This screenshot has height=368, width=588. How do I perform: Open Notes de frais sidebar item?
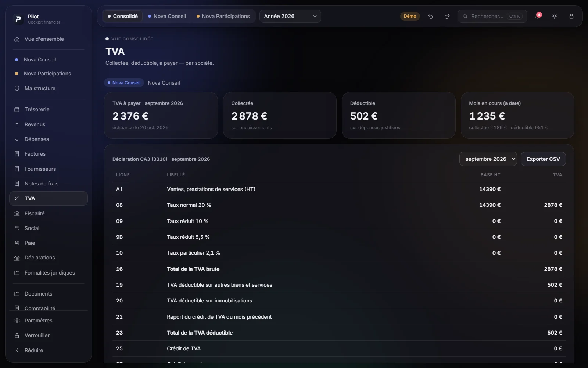[49, 184]
